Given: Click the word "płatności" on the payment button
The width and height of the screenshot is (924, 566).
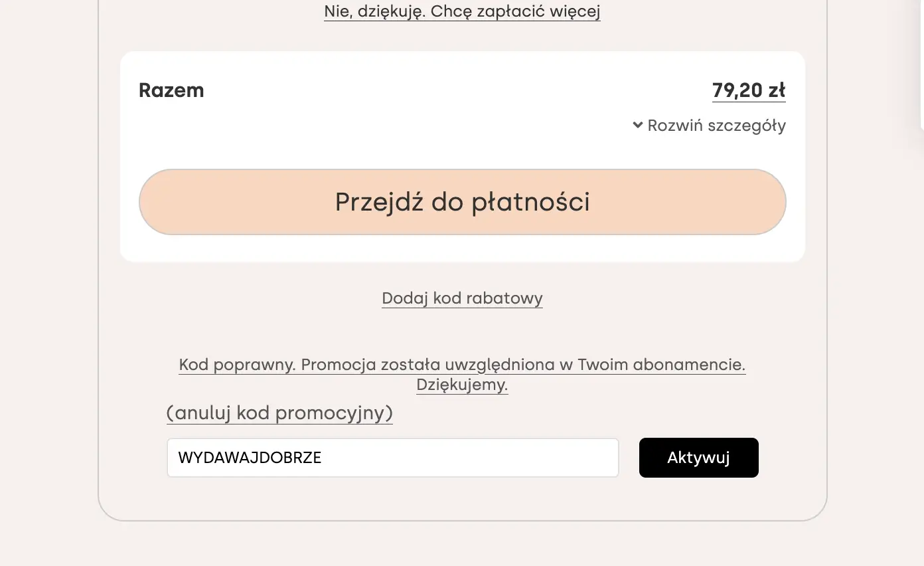Looking at the screenshot, I should [x=530, y=202].
